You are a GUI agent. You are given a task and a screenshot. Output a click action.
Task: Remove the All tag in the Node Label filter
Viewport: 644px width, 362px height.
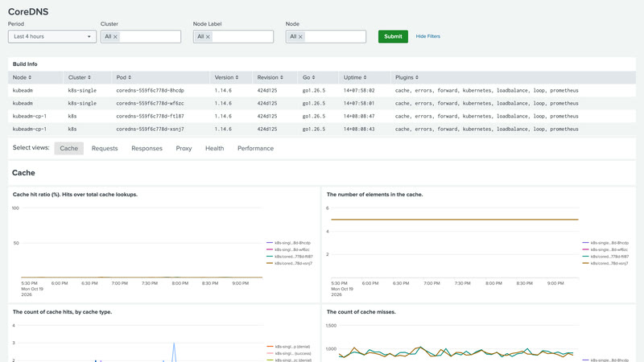click(x=208, y=37)
